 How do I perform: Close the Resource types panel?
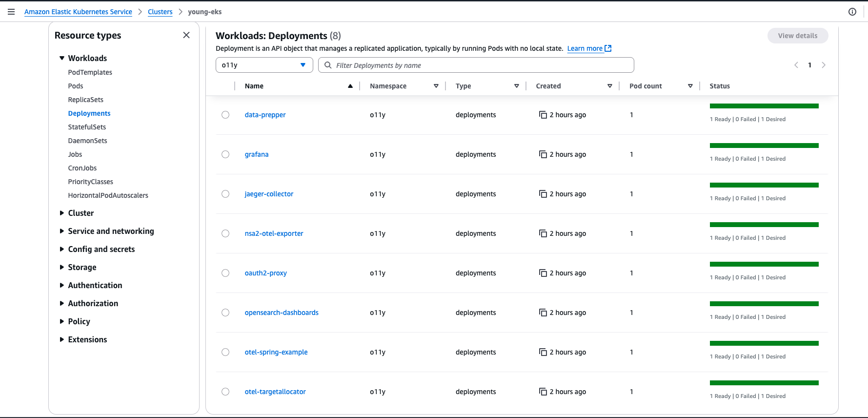pos(186,35)
